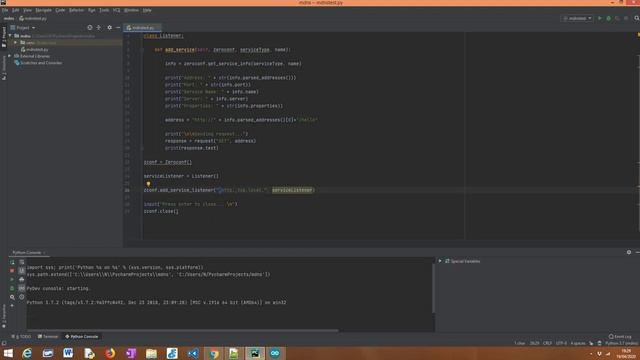Image resolution: width=640 pixels, height=360 pixels.
Task: Open the VCS menu
Action: click(x=116, y=10)
